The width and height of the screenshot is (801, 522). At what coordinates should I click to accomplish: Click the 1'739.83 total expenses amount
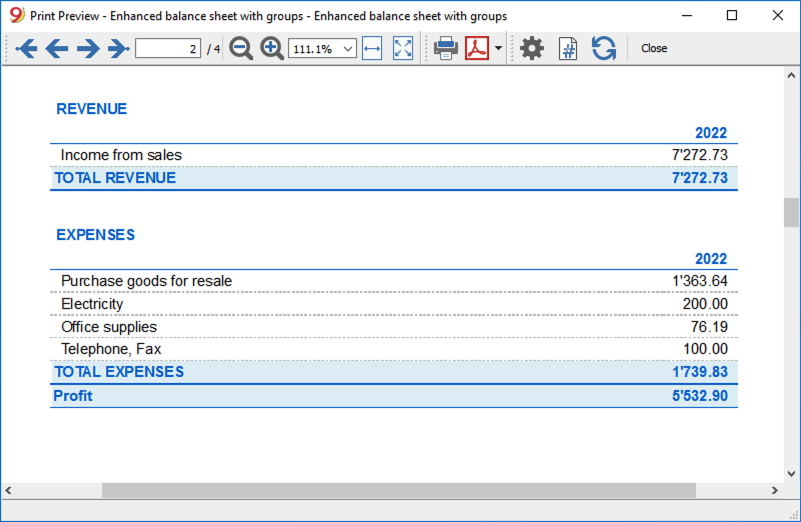point(699,372)
